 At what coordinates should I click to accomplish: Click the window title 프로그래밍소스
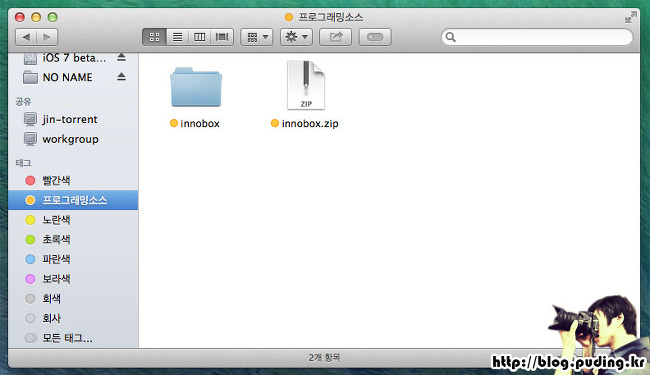coord(330,17)
